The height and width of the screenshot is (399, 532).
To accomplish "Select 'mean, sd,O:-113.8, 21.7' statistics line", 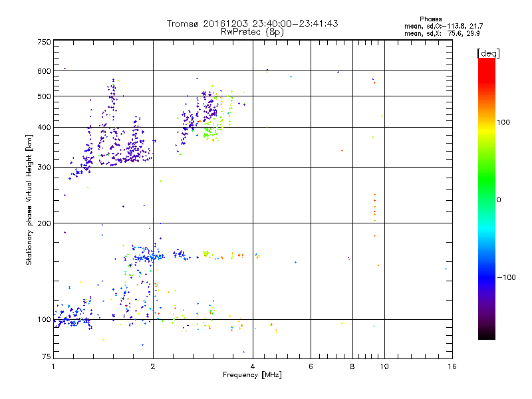I will 444,26.
